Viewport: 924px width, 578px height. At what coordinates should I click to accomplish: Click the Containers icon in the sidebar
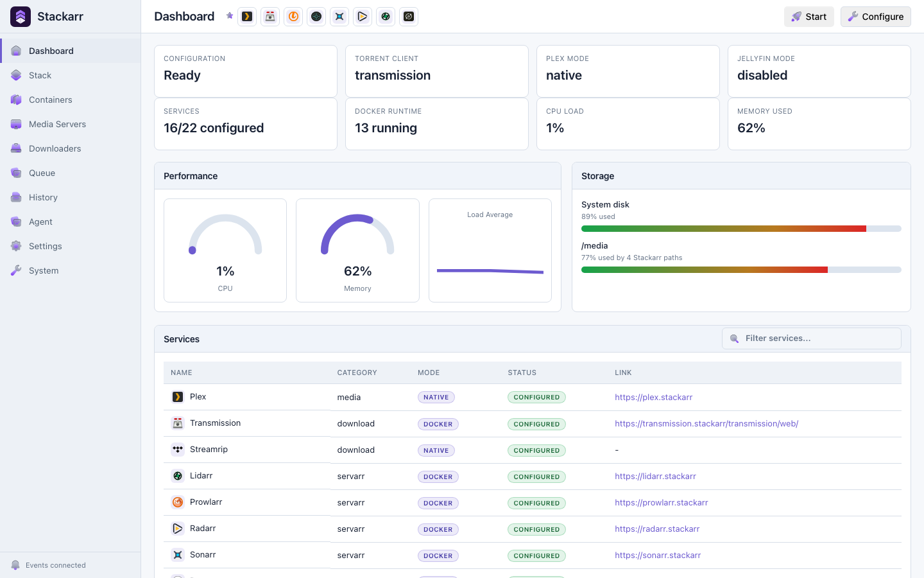point(16,100)
